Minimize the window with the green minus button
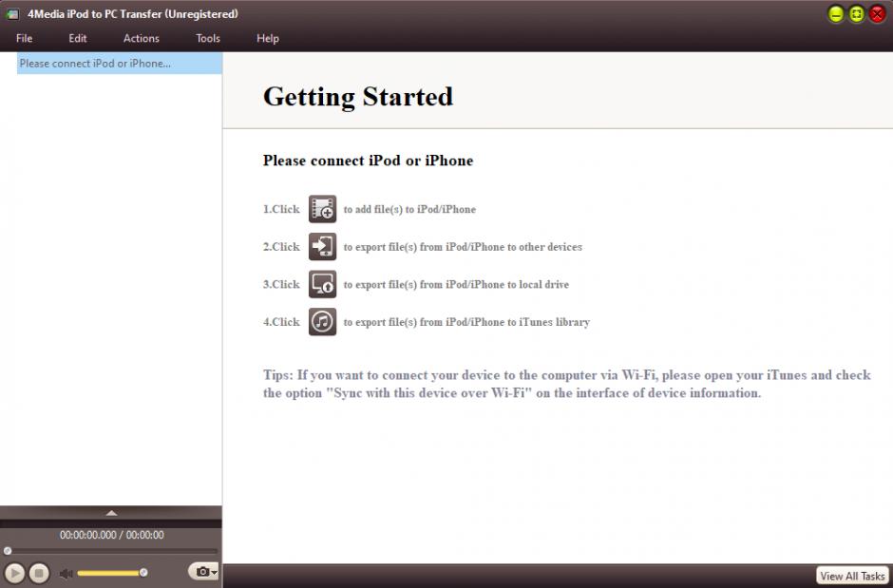The image size is (893, 588). click(x=835, y=14)
